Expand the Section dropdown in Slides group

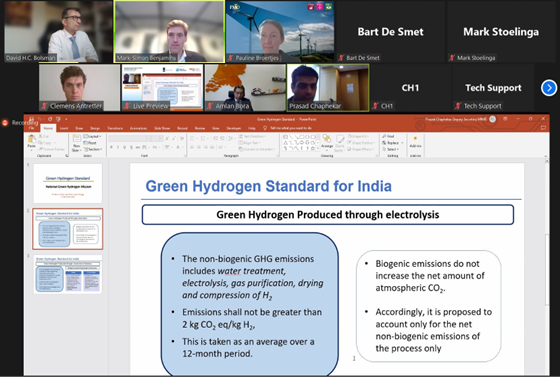[x=93, y=149]
